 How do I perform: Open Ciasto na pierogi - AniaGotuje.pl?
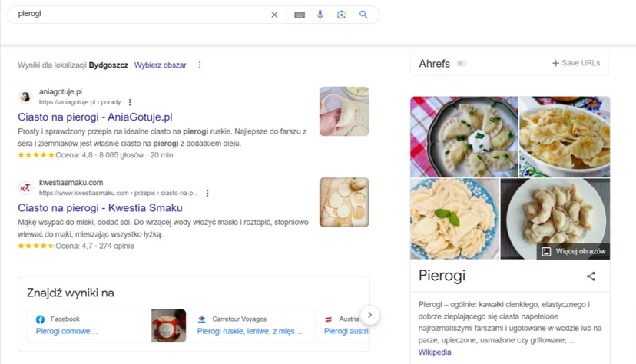(x=95, y=117)
